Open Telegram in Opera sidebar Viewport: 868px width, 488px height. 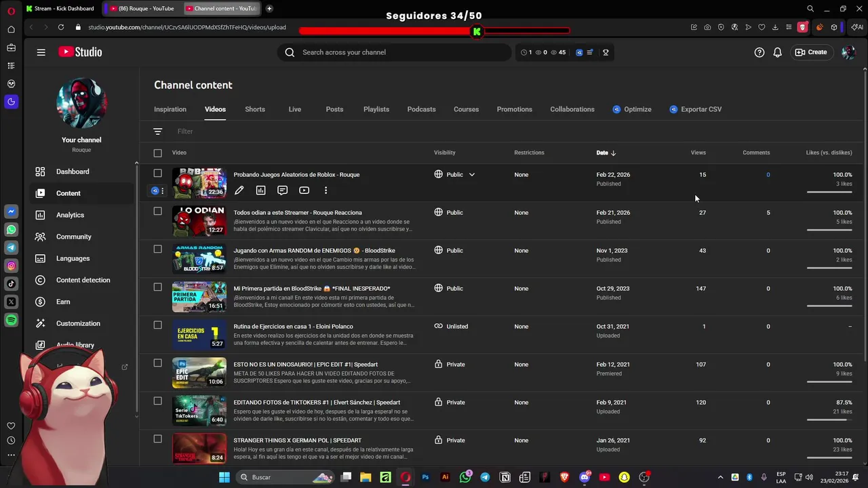click(x=11, y=248)
